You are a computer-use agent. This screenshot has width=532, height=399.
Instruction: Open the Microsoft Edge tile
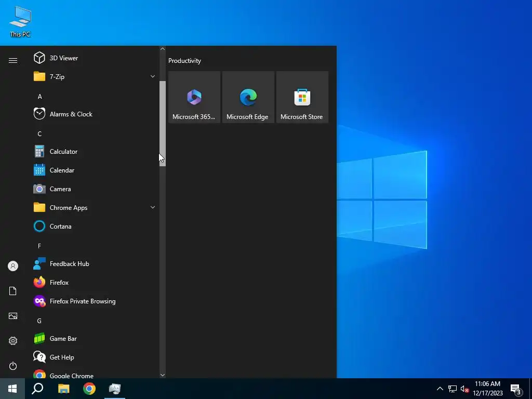[x=248, y=97]
